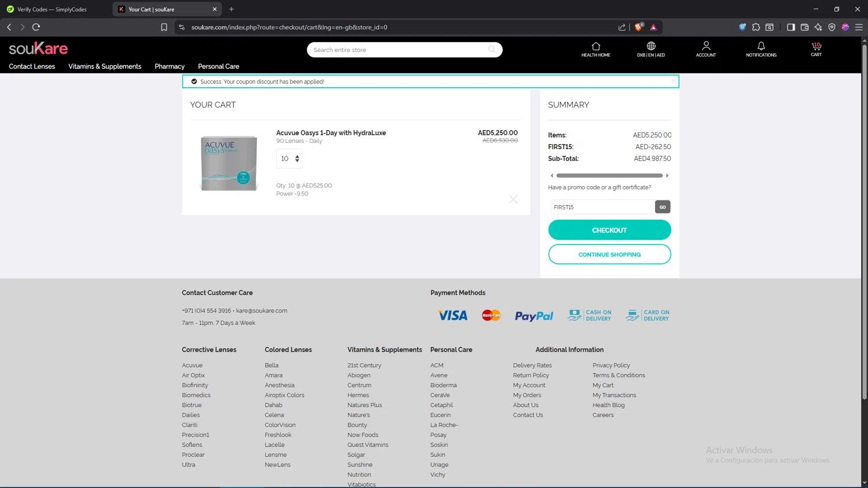The image size is (868, 488).
Task: Open Bella colored lenses link
Action: (x=271, y=365)
